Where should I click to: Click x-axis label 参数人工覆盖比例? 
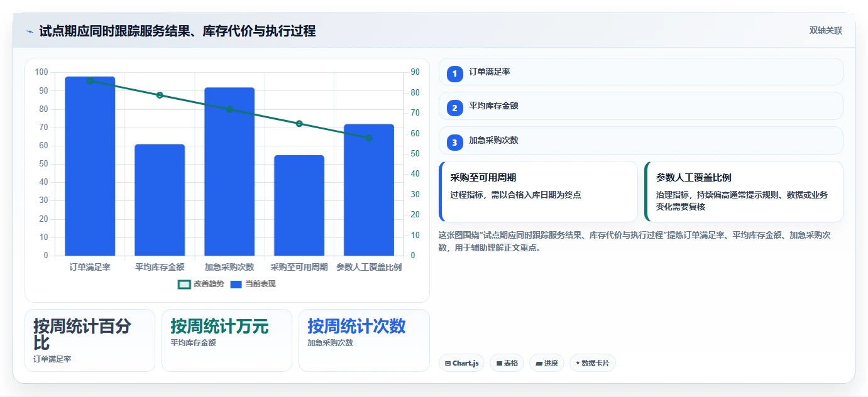[x=369, y=267]
